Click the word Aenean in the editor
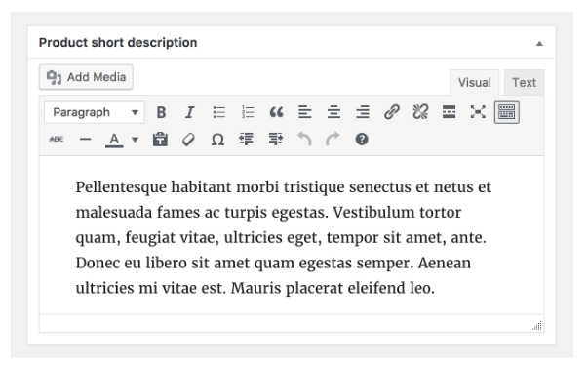Screen dimensions: 588x369 (445, 263)
